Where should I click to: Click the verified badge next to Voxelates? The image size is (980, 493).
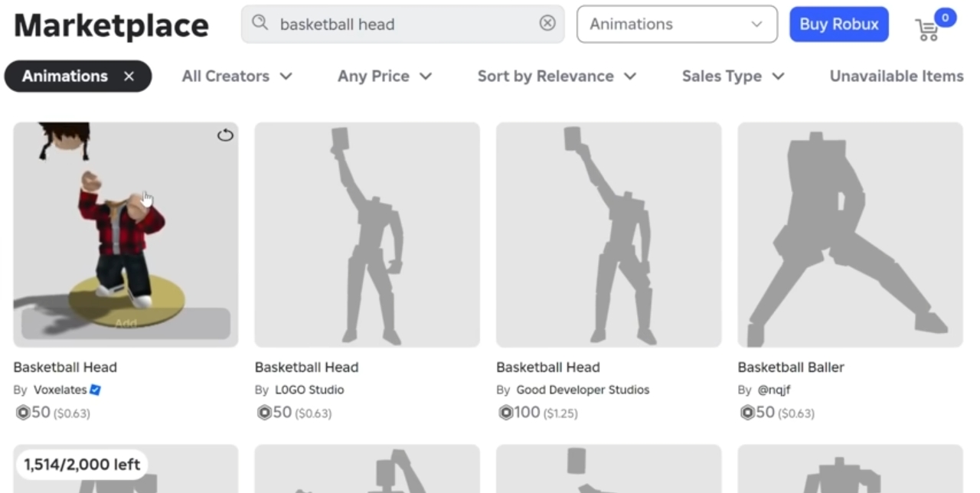click(x=94, y=390)
